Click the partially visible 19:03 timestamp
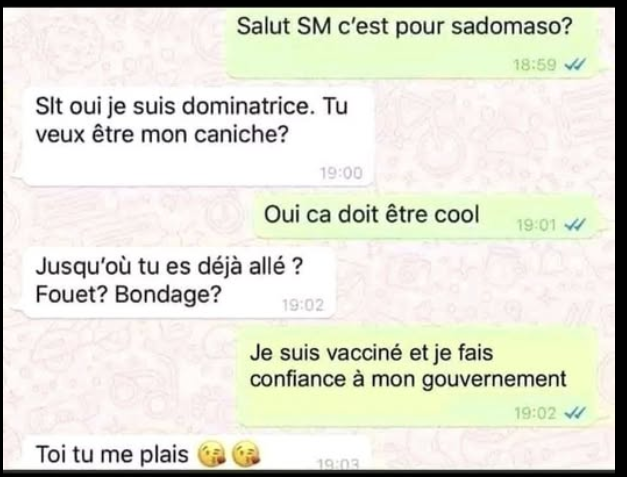This screenshot has height=477, width=627. [338, 464]
